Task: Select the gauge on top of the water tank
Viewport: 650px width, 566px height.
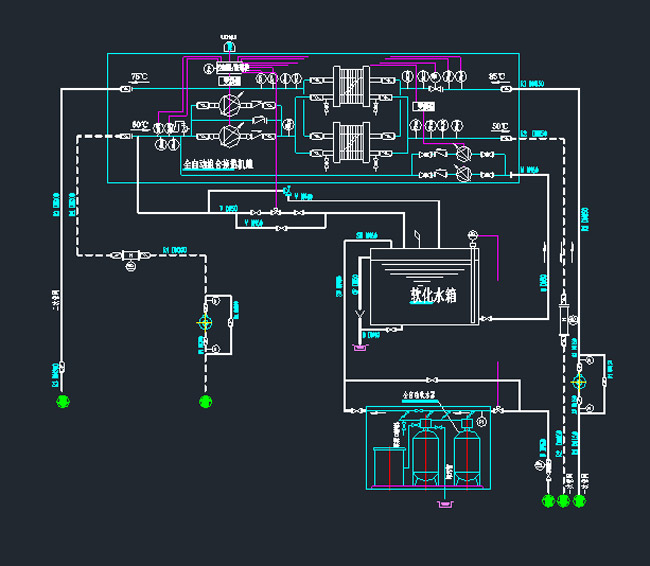Action: click(472, 234)
